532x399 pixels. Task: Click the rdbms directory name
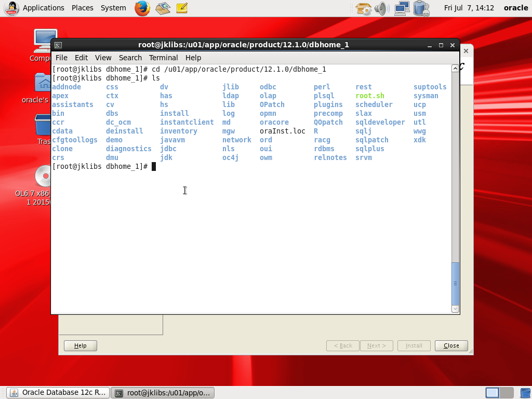click(x=324, y=149)
